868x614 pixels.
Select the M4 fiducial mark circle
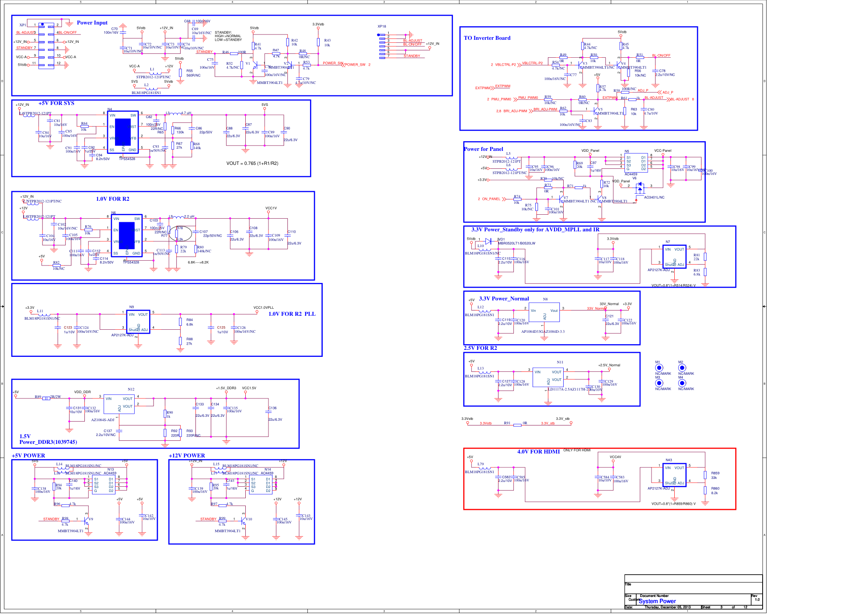(682, 383)
